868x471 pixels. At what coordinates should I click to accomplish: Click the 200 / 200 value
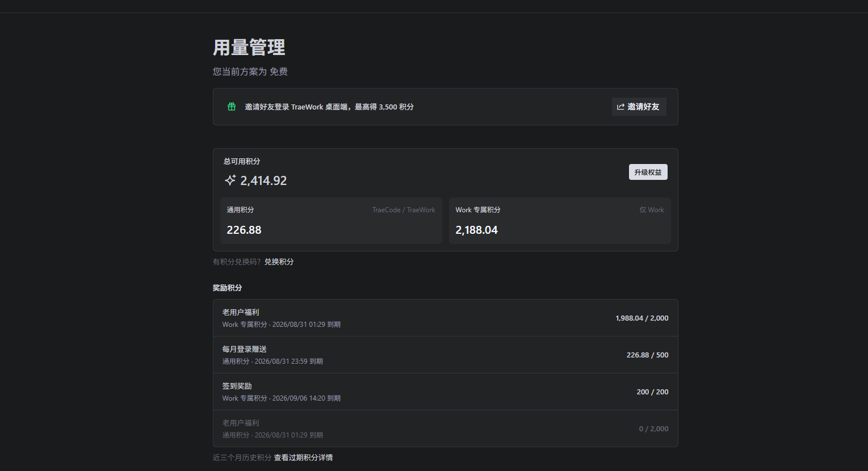point(653,392)
